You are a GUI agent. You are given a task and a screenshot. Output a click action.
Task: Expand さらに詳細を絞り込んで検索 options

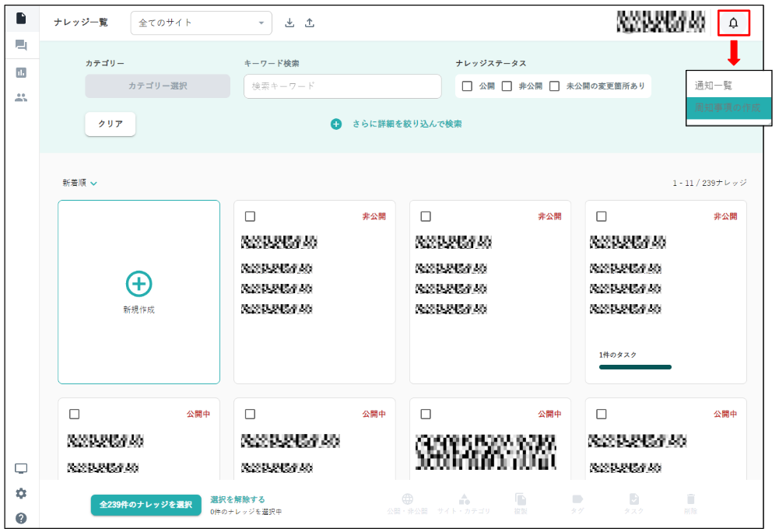397,124
